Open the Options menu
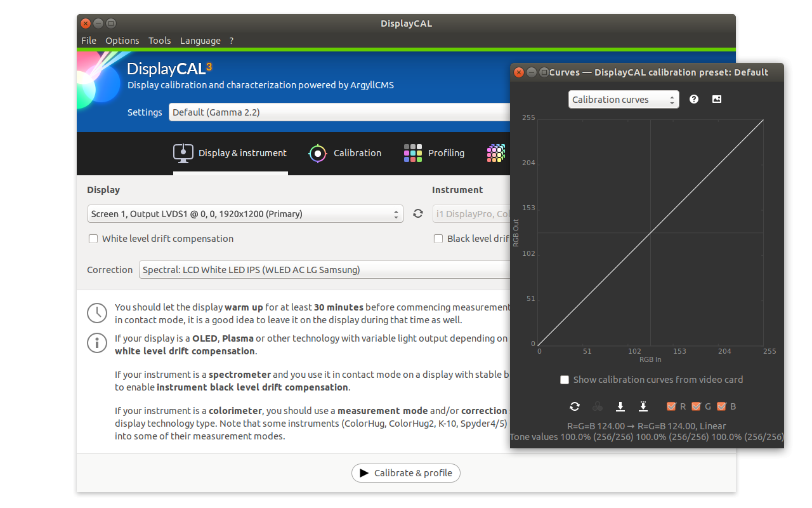This screenshot has height=508, width=812. click(122, 41)
